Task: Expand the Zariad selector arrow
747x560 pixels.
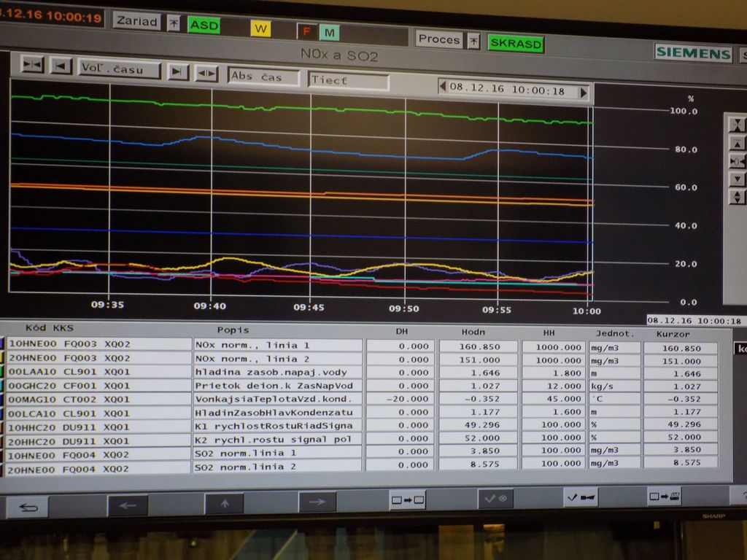Action: 173,23
